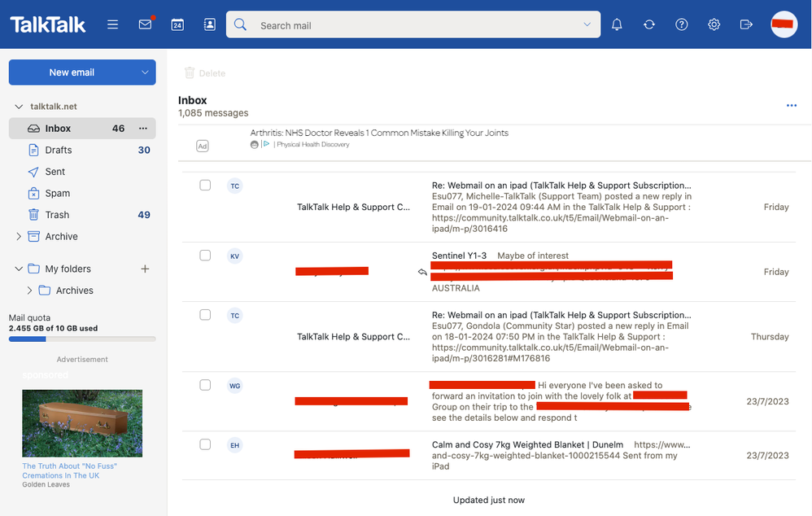Open the Inbox folder
The width and height of the screenshot is (812, 516).
[82, 129]
